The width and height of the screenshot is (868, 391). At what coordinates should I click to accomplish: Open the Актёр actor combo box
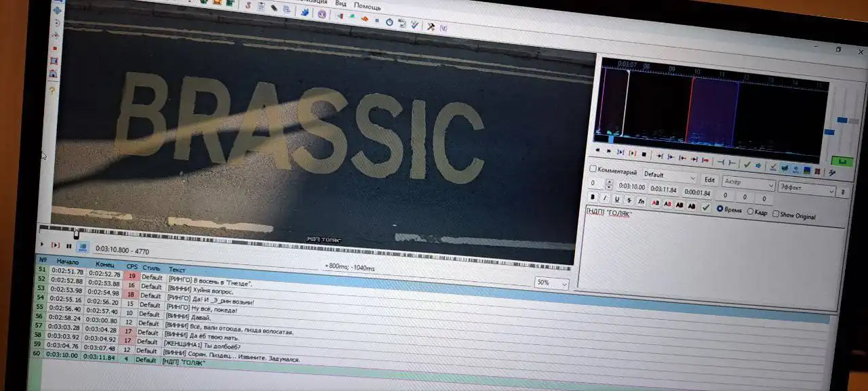[x=749, y=184]
